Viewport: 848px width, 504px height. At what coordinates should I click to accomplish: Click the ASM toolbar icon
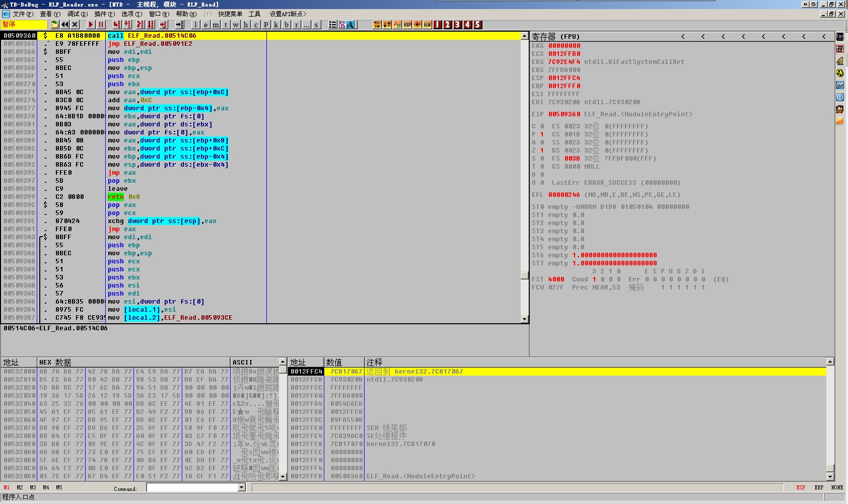pyautogui.click(x=428, y=25)
